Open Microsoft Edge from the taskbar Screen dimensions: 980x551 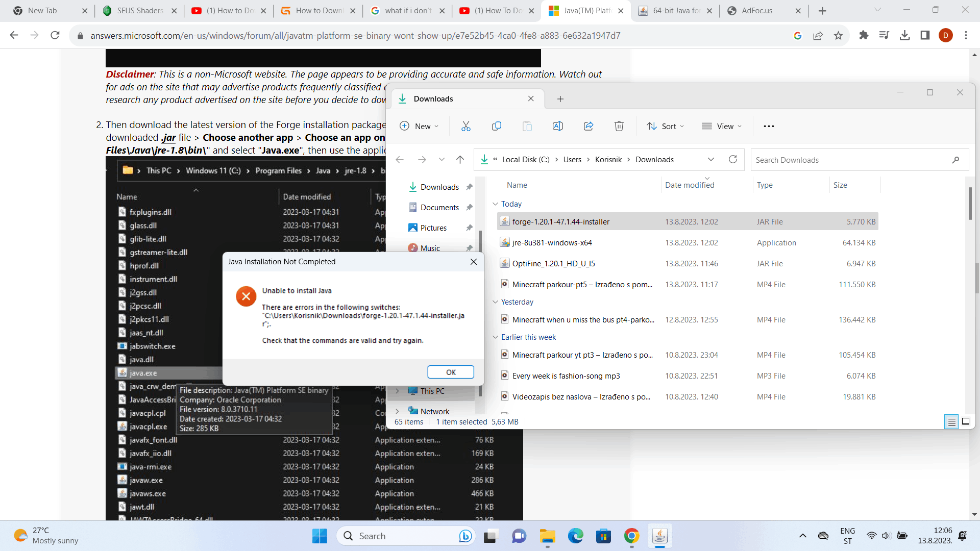[x=575, y=536]
